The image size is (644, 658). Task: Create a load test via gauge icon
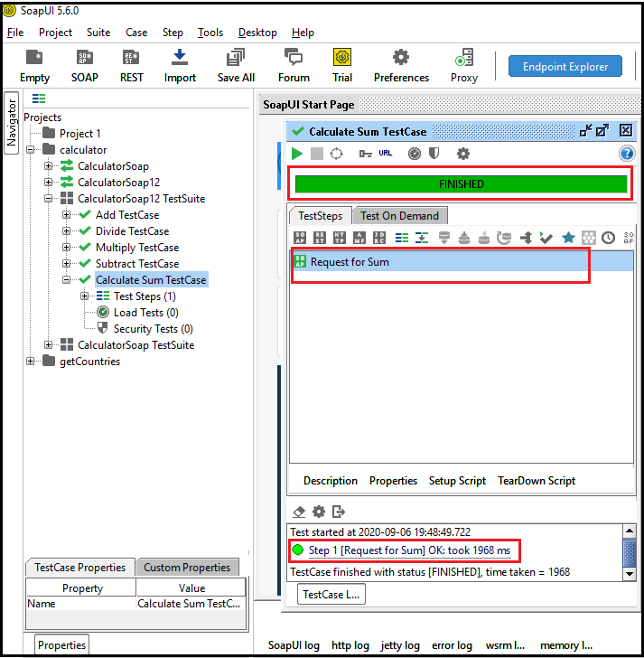415,154
